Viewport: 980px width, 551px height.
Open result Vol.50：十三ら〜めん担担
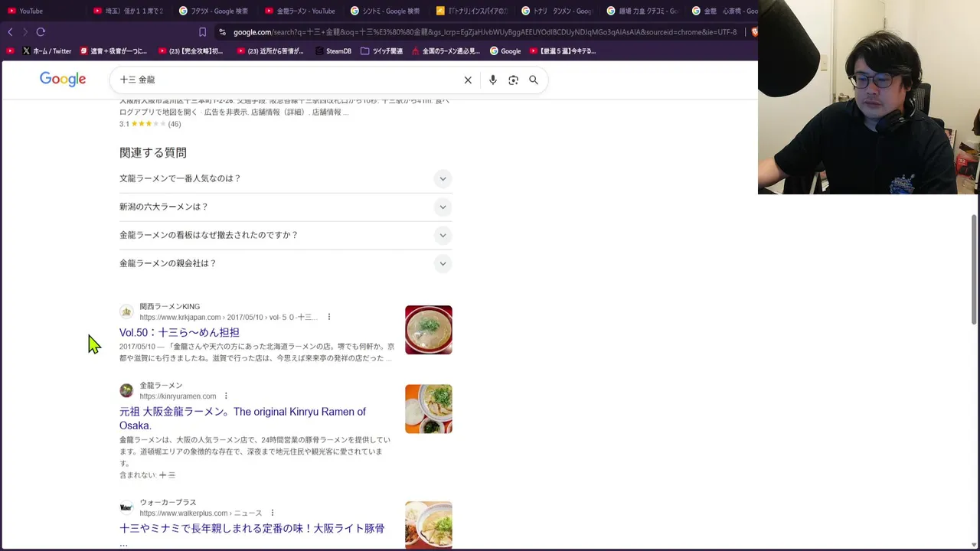[x=179, y=332]
